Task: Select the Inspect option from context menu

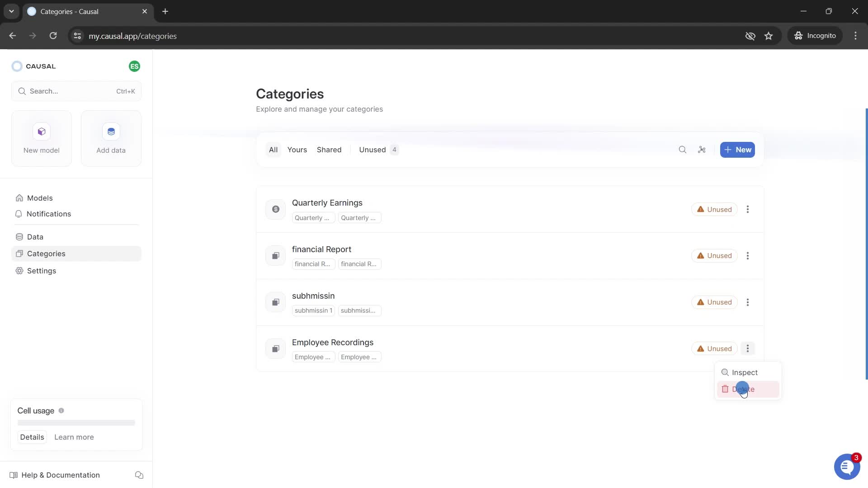Action: click(x=745, y=372)
